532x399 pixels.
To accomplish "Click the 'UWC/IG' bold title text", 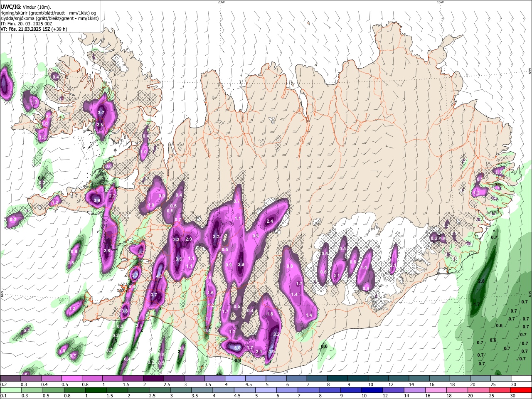I will (10, 7).
